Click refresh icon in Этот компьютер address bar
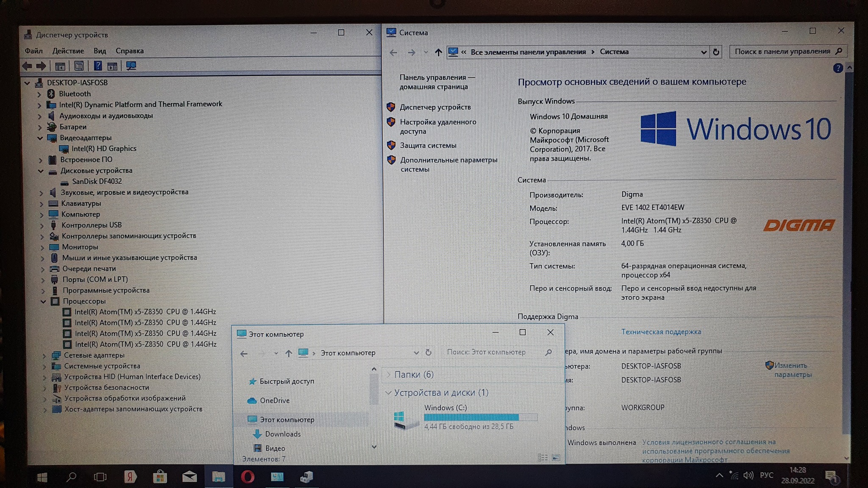This screenshot has width=868, height=488. (x=428, y=352)
